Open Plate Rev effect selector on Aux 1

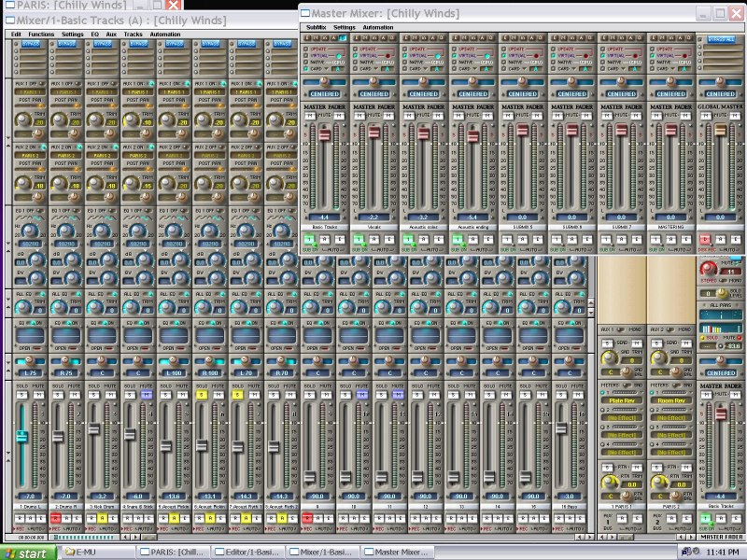[x=622, y=401]
